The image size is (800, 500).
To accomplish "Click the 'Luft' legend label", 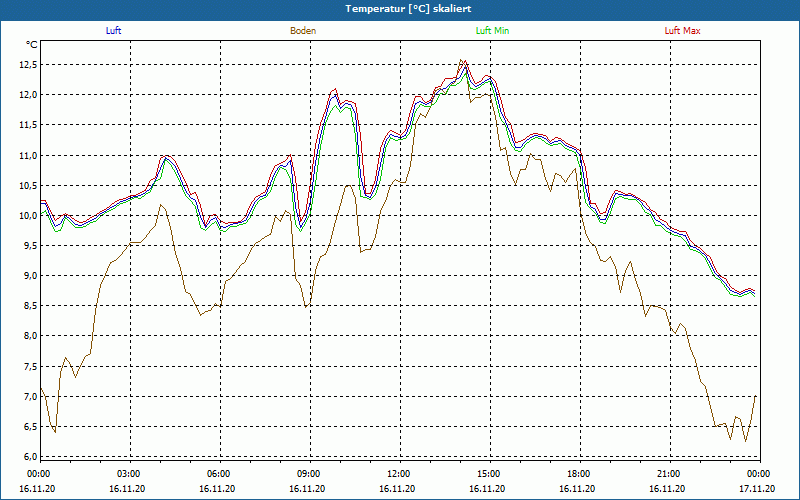I will (x=113, y=31).
